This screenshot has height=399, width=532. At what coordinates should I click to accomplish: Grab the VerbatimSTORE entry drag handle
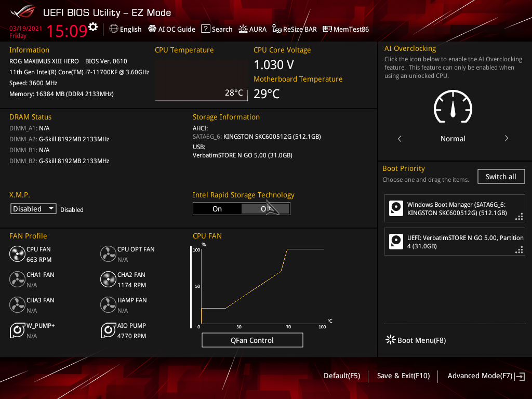pos(519,250)
